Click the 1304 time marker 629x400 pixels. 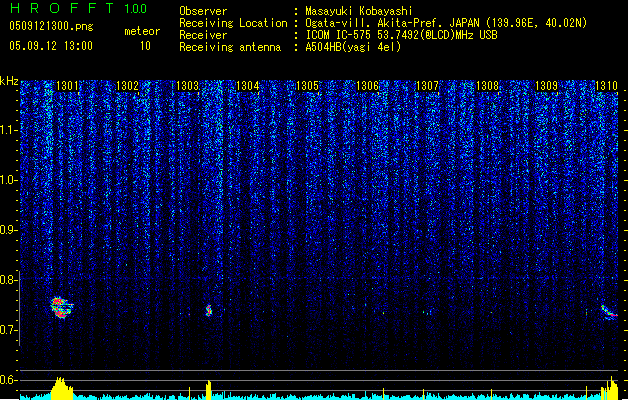[x=248, y=86]
